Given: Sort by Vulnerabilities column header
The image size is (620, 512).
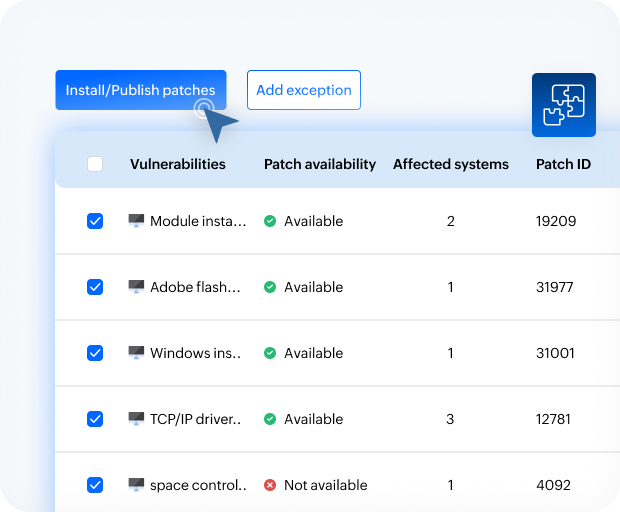Looking at the screenshot, I should point(178,164).
